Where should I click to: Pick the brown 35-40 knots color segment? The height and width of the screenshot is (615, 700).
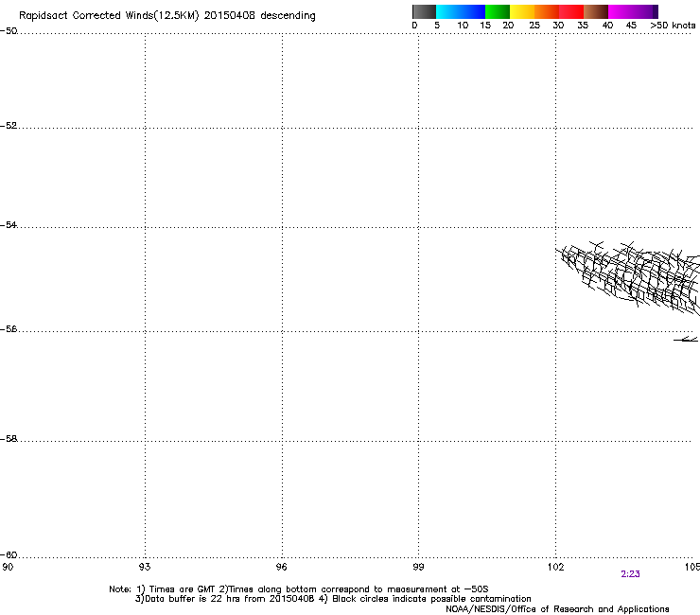coord(596,11)
